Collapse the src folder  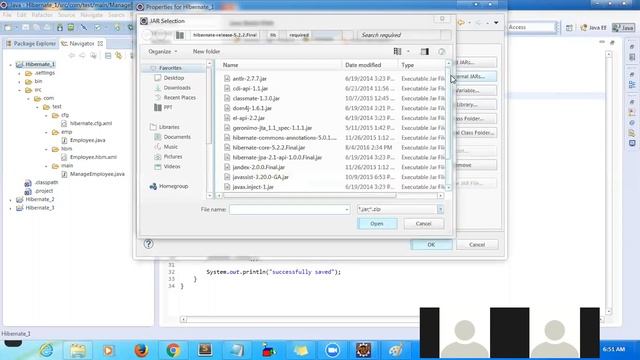pos(20,90)
